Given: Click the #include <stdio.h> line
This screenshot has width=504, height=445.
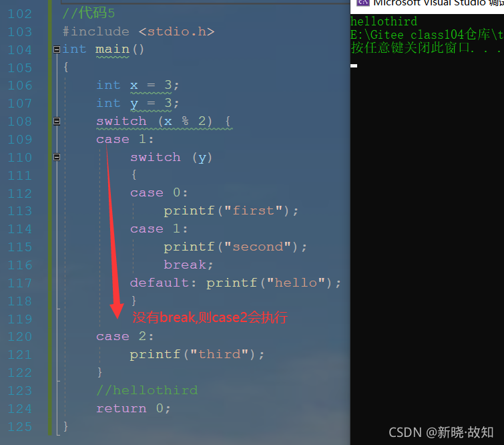Looking at the screenshot, I should click(x=139, y=31).
